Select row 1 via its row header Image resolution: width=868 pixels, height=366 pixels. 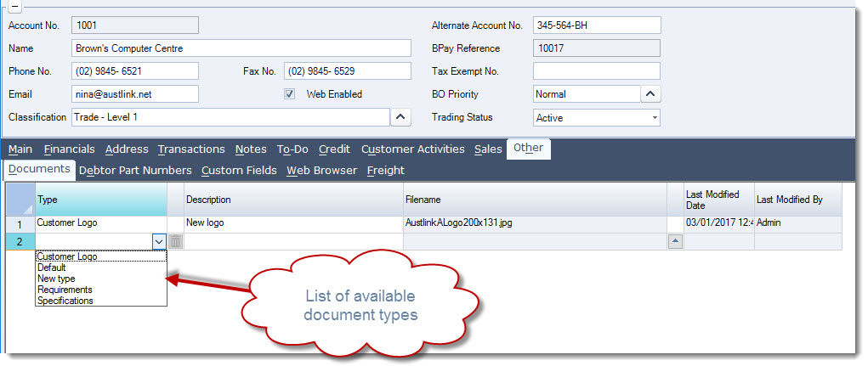[x=20, y=224]
